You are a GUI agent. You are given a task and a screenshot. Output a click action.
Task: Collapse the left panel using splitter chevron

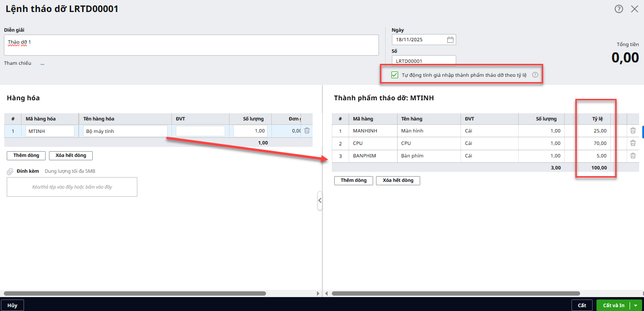[320, 201]
